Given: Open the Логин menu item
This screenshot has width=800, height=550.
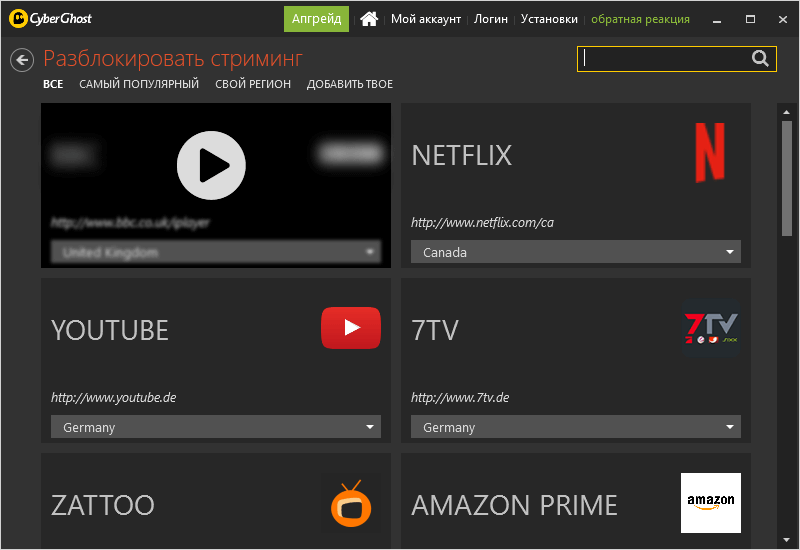Looking at the screenshot, I should coord(491,19).
